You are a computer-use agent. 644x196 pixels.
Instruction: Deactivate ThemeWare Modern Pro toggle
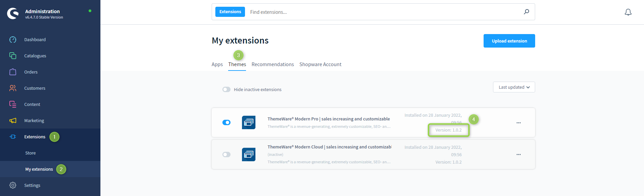(226, 122)
